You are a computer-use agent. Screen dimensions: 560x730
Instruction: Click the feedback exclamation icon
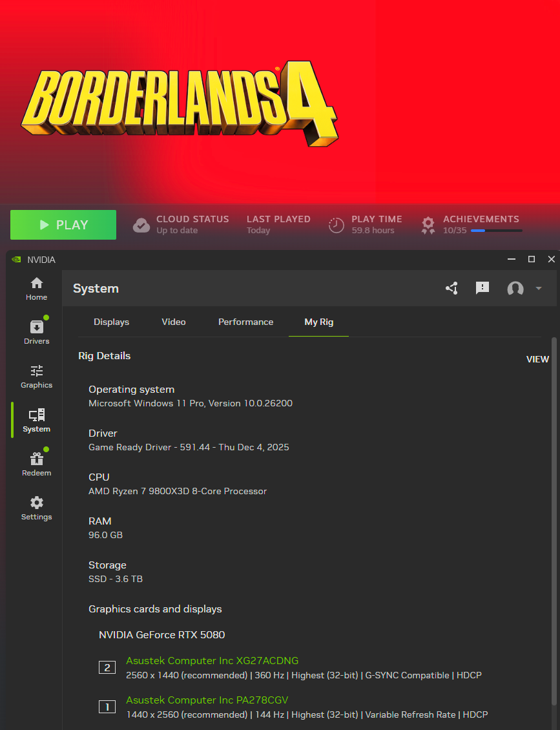[482, 288]
